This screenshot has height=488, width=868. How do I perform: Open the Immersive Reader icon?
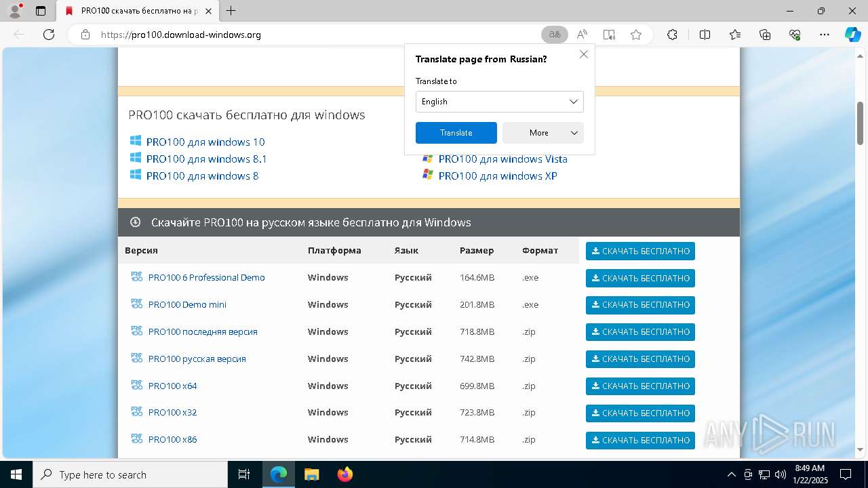pos(609,35)
